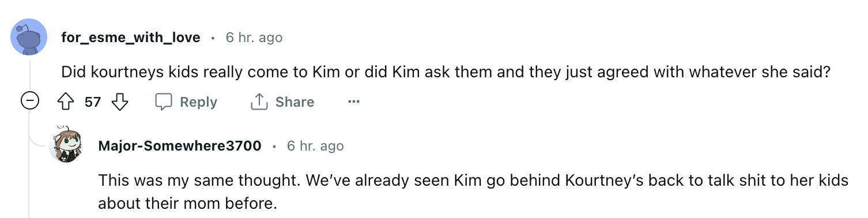Click the text line 'about their mom before.'
The width and height of the screenshot is (868, 218).
tap(188, 204)
